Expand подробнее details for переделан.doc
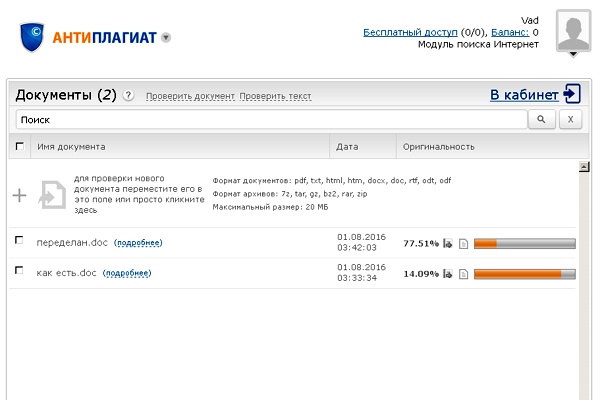Image resolution: width=600 pixels, height=400 pixels. 138,243
